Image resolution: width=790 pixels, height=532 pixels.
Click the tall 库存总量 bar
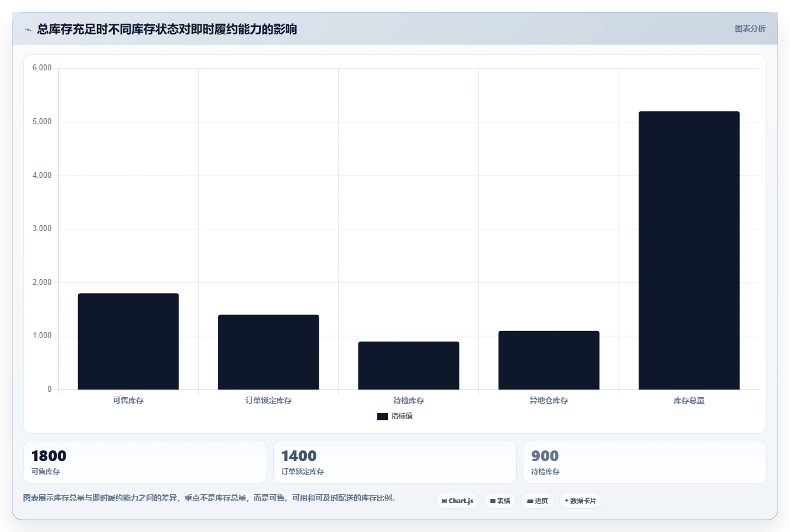click(x=689, y=251)
